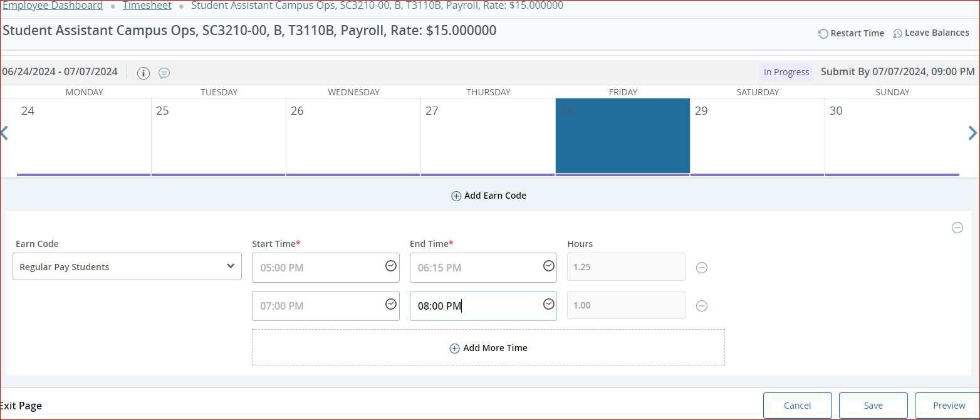980x420 pixels.
Task: Remove the 05:00 PM time entry row
Action: point(701,268)
